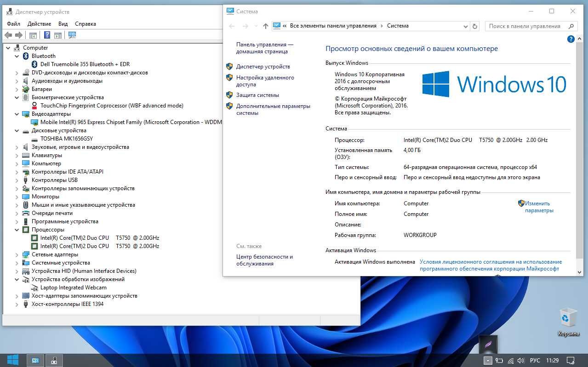
Task: Select the first Intel Core 2 Duo CPU entry
Action: 95,238
